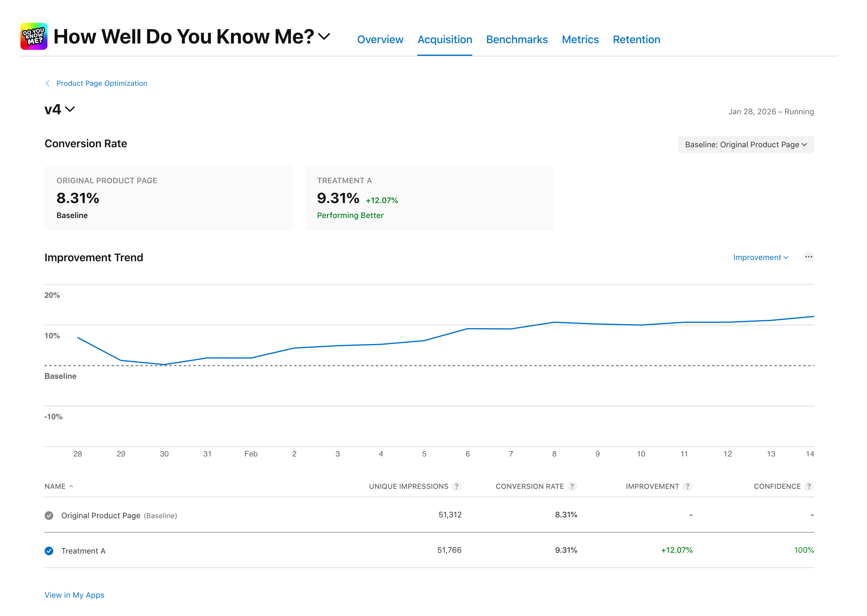Switch to the Benchmarks tab

coord(517,40)
